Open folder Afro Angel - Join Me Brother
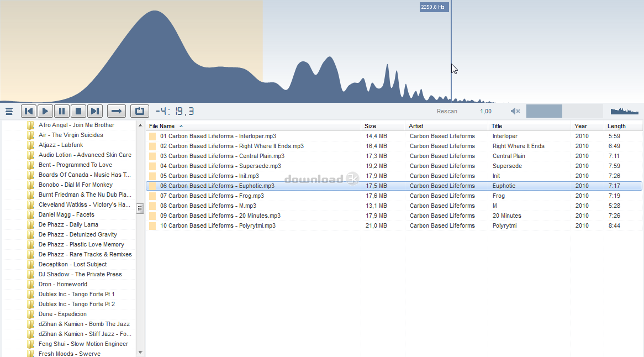644x357 pixels. [x=76, y=125]
